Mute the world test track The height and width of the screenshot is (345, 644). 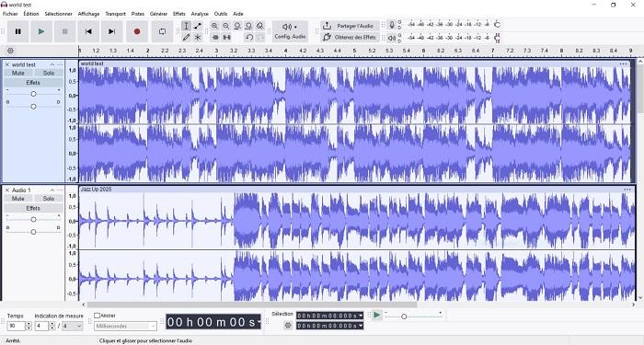(17, 73)
